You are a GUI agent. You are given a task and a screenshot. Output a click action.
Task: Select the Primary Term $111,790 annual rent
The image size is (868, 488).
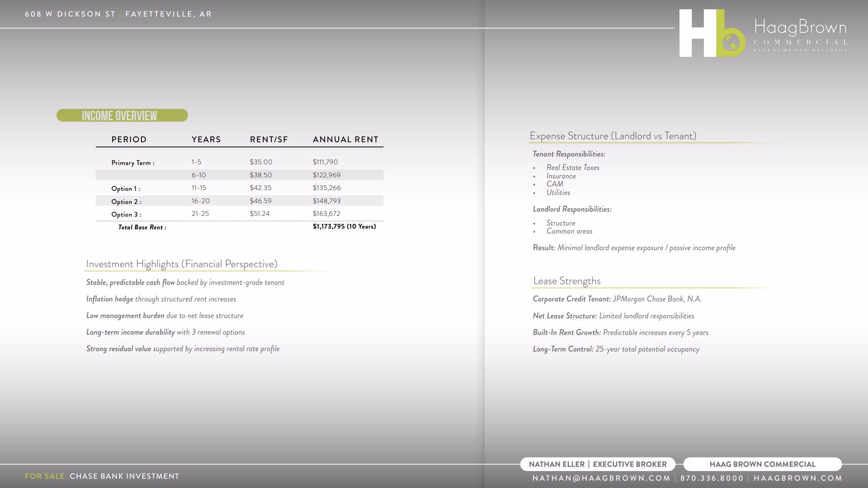[x=325, y=162]
